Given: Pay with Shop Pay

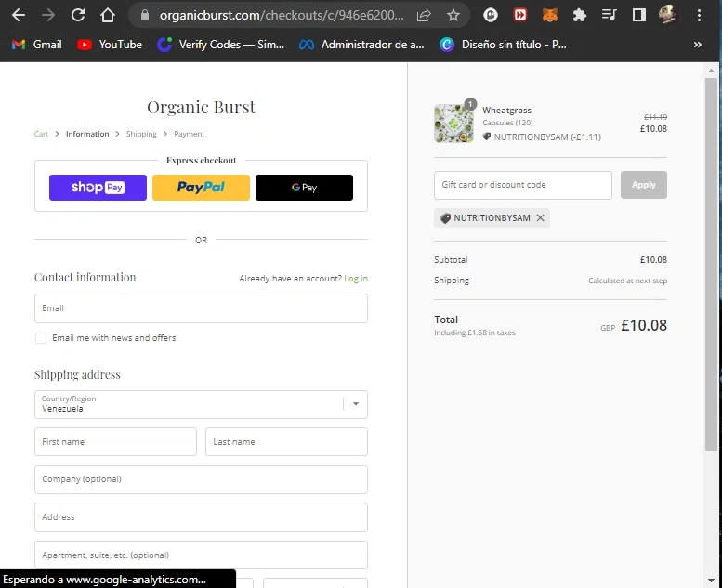Looking at the screenshot, I should coord(98,188).
